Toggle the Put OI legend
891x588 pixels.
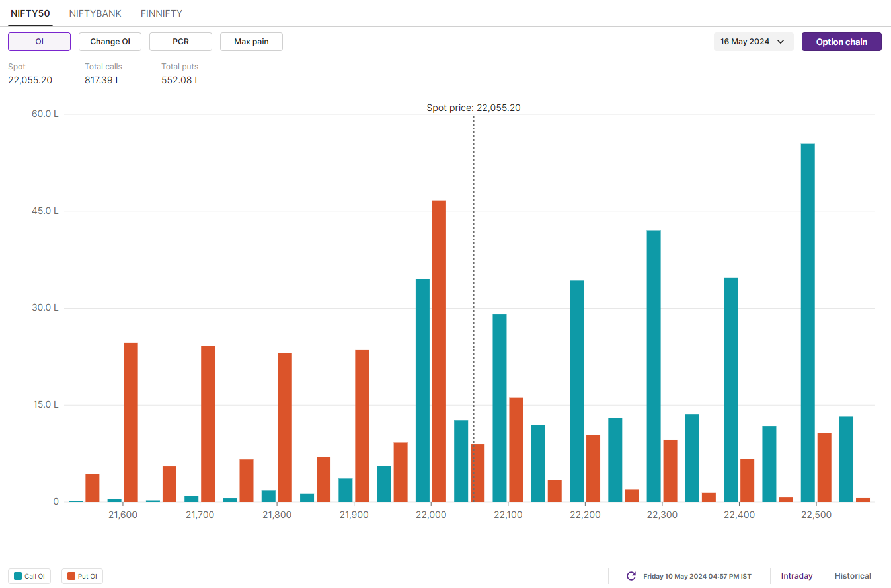click(82, 576)
